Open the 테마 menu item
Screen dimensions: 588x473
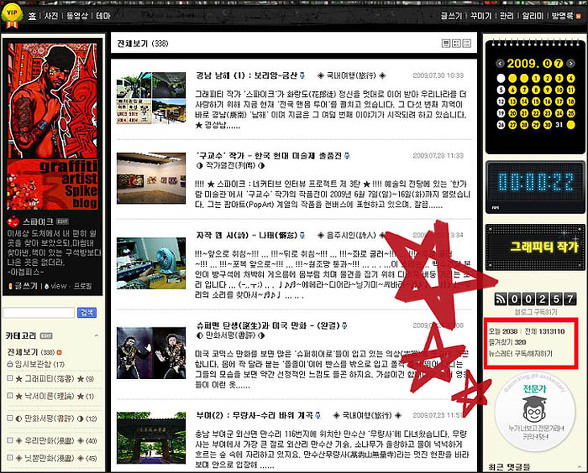(103, 16)
